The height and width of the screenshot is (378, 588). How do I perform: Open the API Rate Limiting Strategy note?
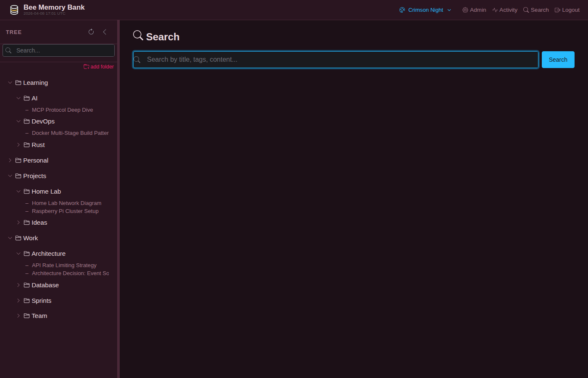64,265
